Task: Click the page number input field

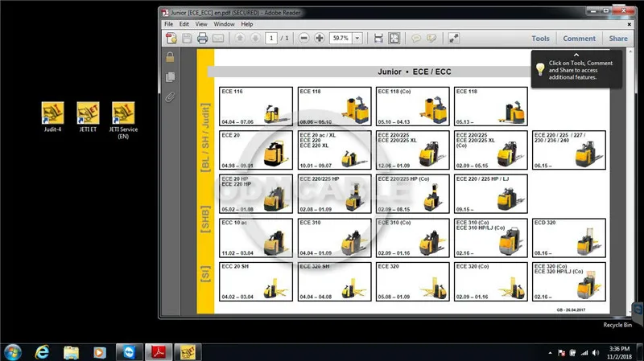Action: coord(271,38)
